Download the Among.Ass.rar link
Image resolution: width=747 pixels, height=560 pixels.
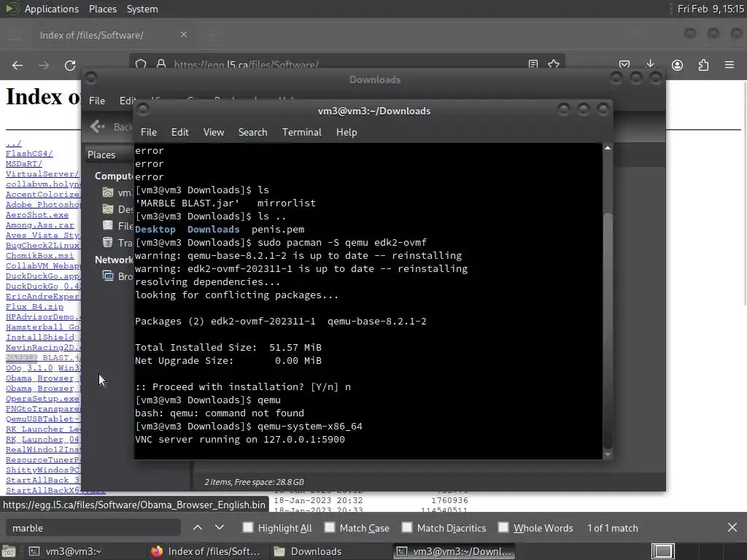click(40, 225)
